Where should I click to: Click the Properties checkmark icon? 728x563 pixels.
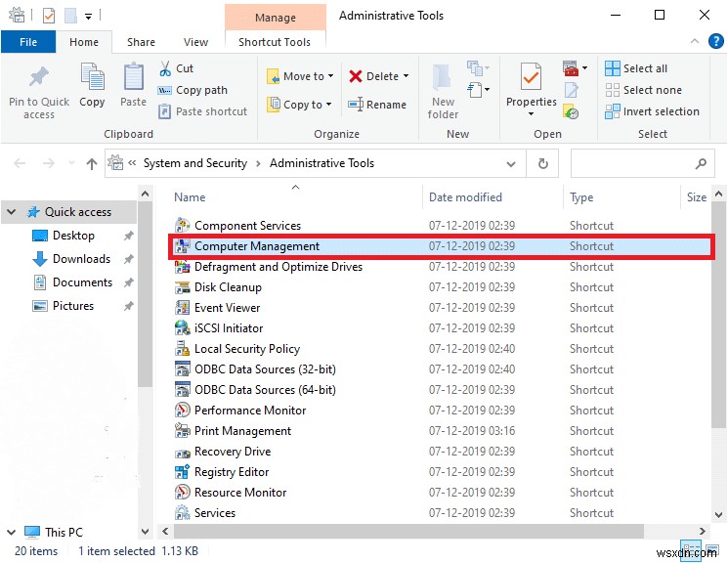(531, 76)
